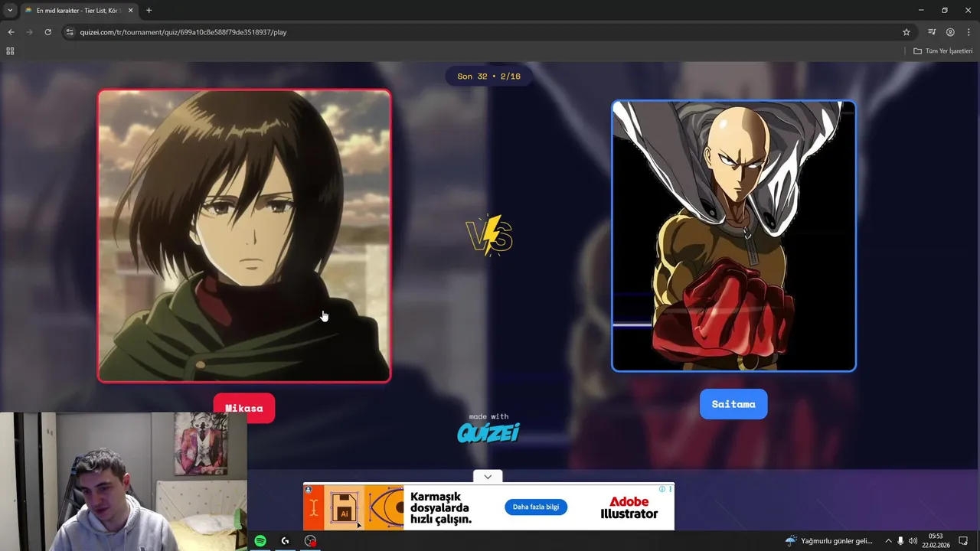980x551 pixels.
Task: Open site information icon in address bar
Action: tap(70, 32)
